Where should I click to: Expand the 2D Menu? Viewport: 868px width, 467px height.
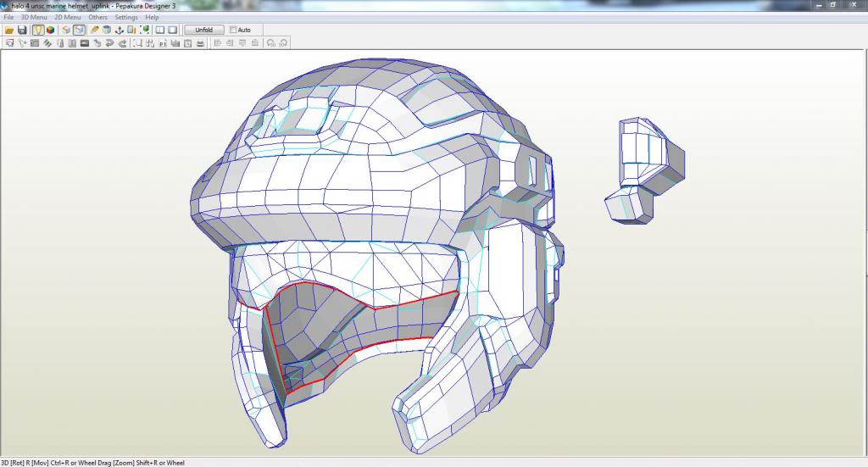(x=68, y=17)
